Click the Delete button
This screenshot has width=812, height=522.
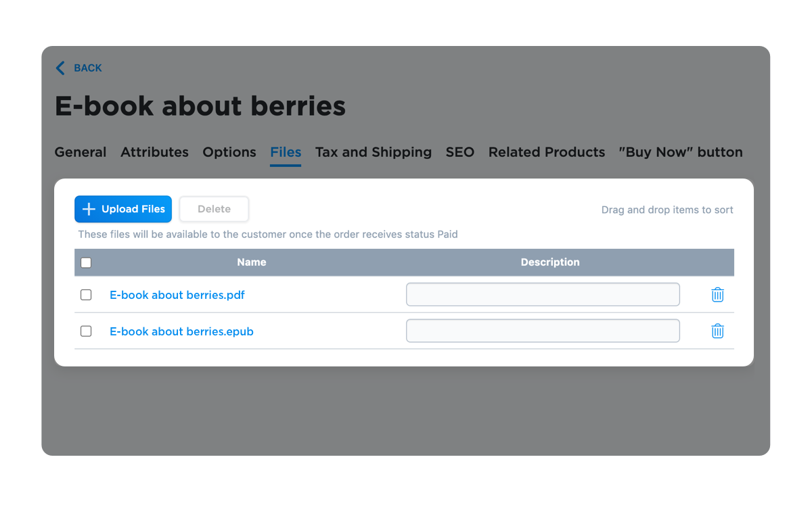pyautogui.click(x=214, y=210)
